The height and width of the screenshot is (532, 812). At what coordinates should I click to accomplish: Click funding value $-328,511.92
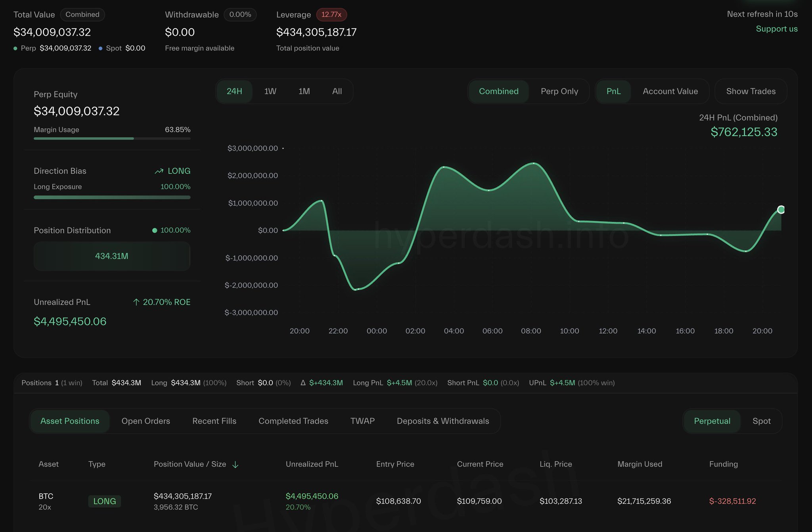(733, 501)
